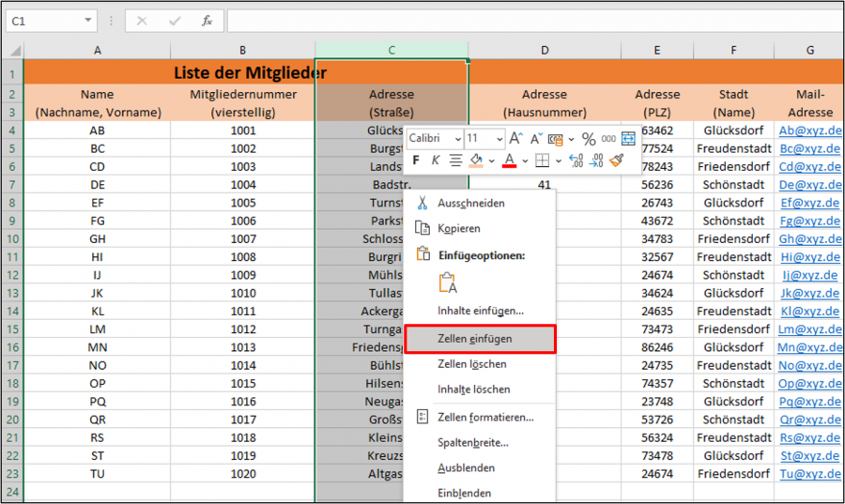The width and height of the screenshot is (845, 504).
Task: Click the decrease font size icon
Action: [x=535, y=139]
